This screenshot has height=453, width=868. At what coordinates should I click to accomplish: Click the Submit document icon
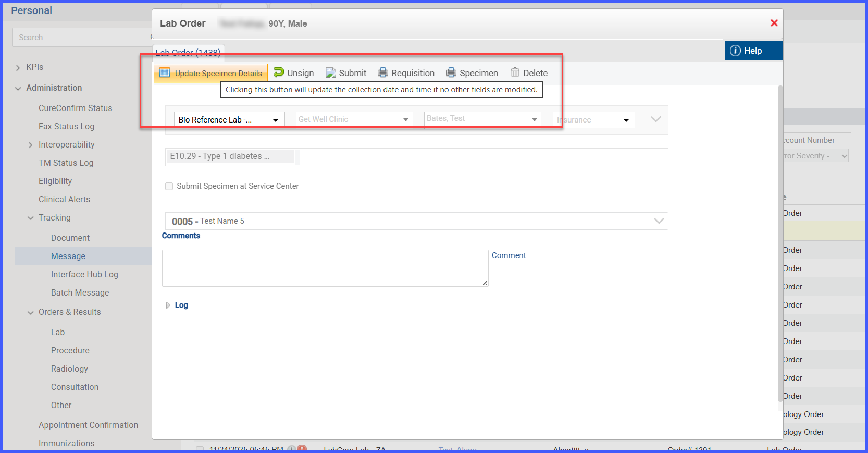click(331, 73)
